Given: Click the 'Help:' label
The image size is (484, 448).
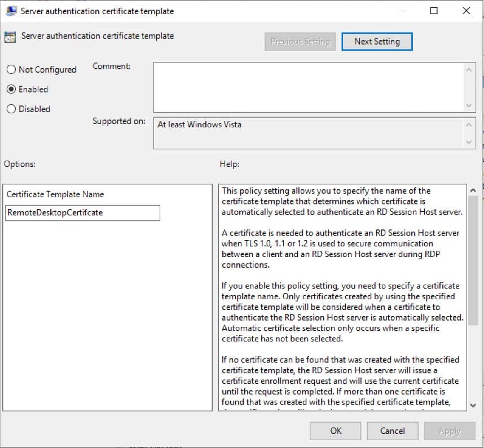Looking at the screenshot, I should point(230,164).
